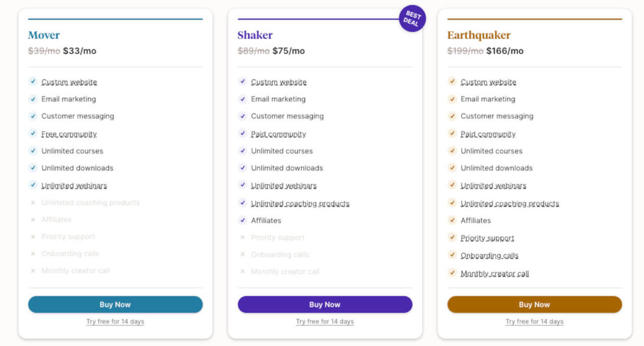Click the checkmark beside Earthquaker's Monthly creator call

452,273
